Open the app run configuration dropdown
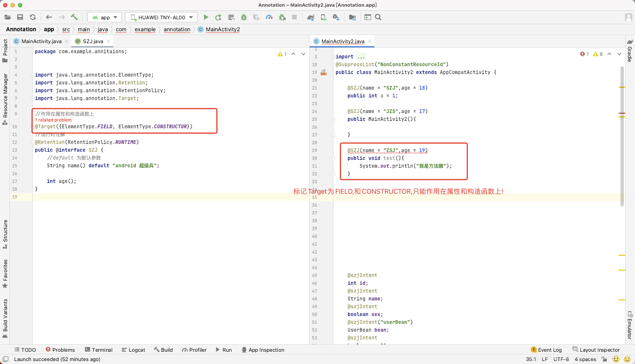The width and height of the screenshot is (635, 364). tap(105, 17)
